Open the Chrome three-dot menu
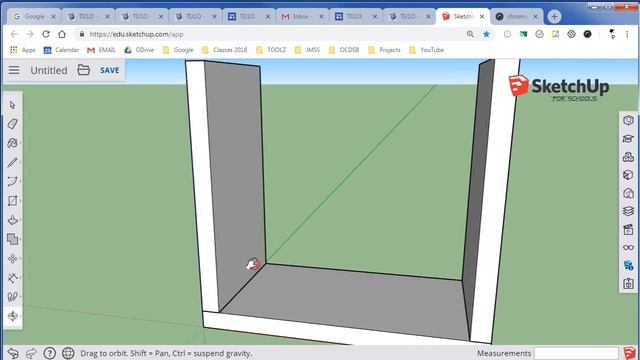Viewport: 640px width, 360px height. coord(627,34)
